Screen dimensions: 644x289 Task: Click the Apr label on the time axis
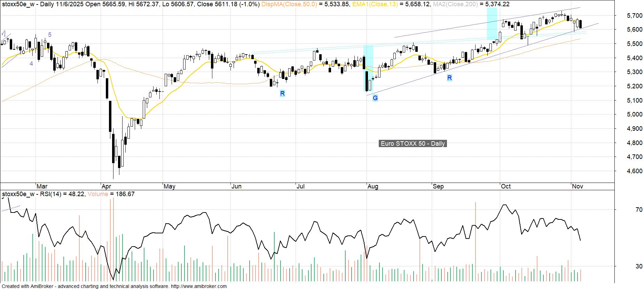pos(106,186)
